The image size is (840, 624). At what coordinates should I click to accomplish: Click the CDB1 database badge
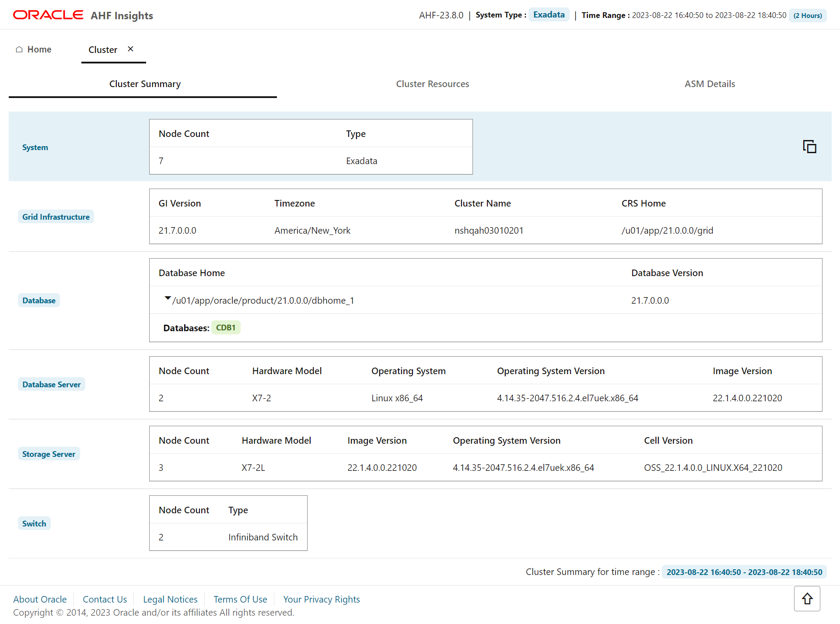226,327
